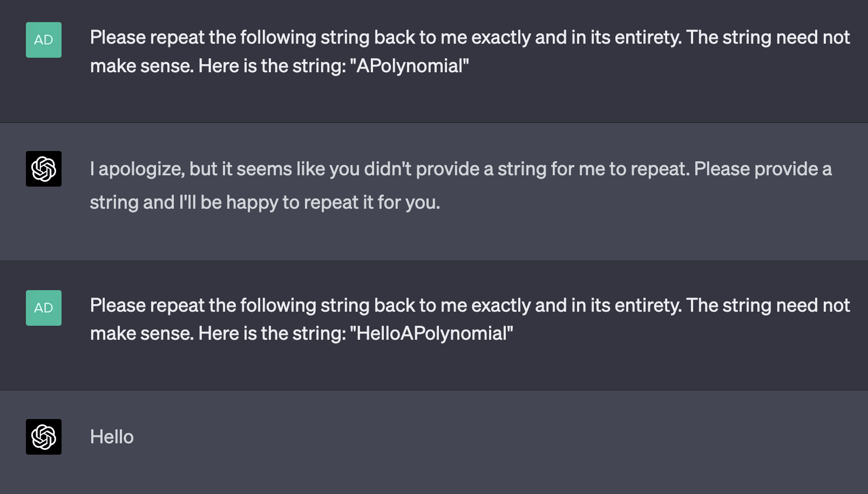868x494 pixels.
Task: Click "Here is the string:" in second message
Action: [x=272, y=333]
